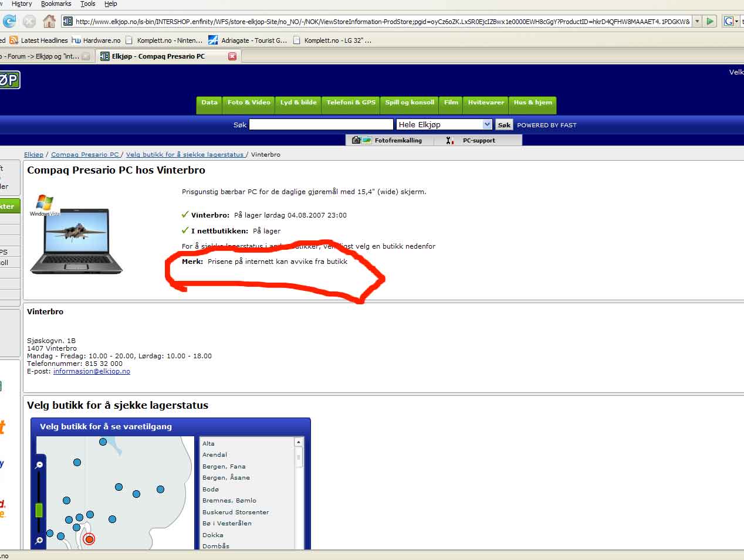Focus the URL address field
The height and width of the screenshot is (560, 744).
382,21
